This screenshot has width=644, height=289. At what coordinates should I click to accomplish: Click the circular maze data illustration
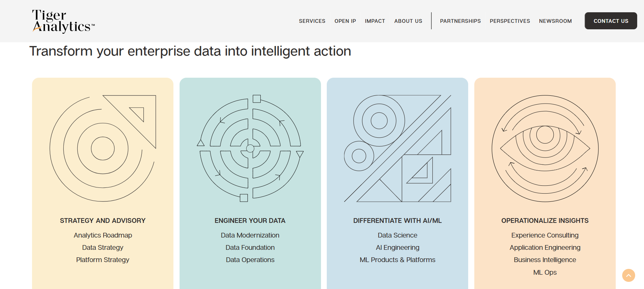250,148
